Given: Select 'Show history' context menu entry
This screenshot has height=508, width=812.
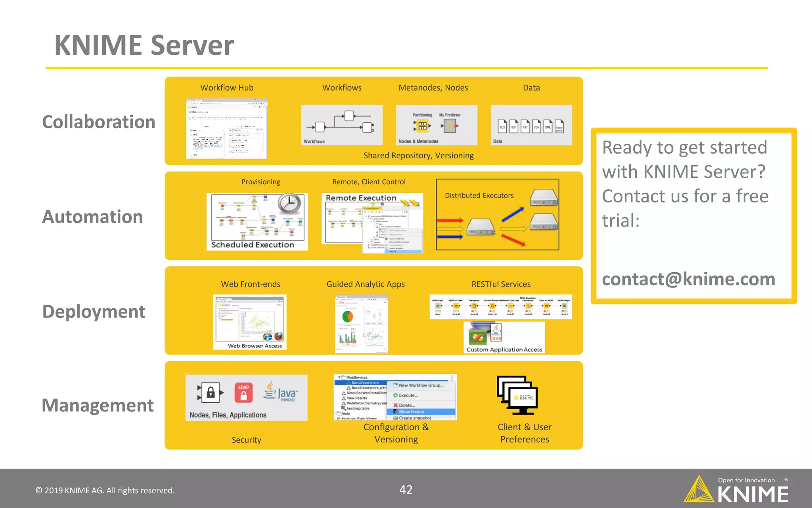Looking at the screenshot, I should tap(412, 412).
